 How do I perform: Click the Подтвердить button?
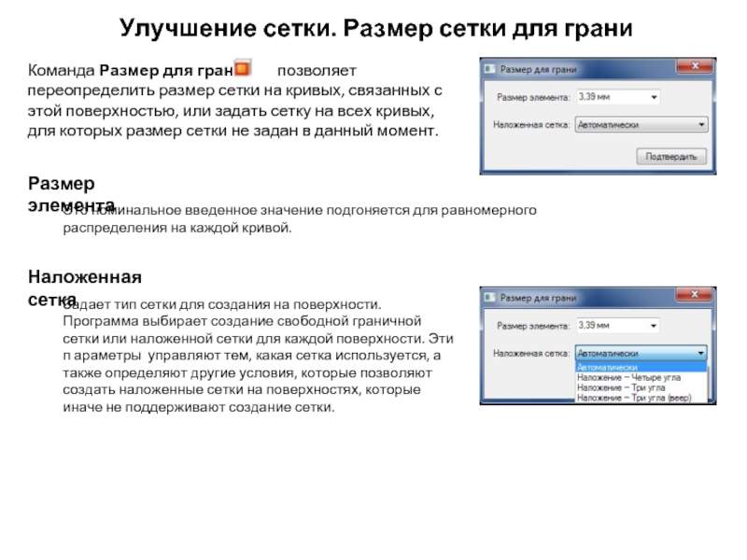click(671, 156)
